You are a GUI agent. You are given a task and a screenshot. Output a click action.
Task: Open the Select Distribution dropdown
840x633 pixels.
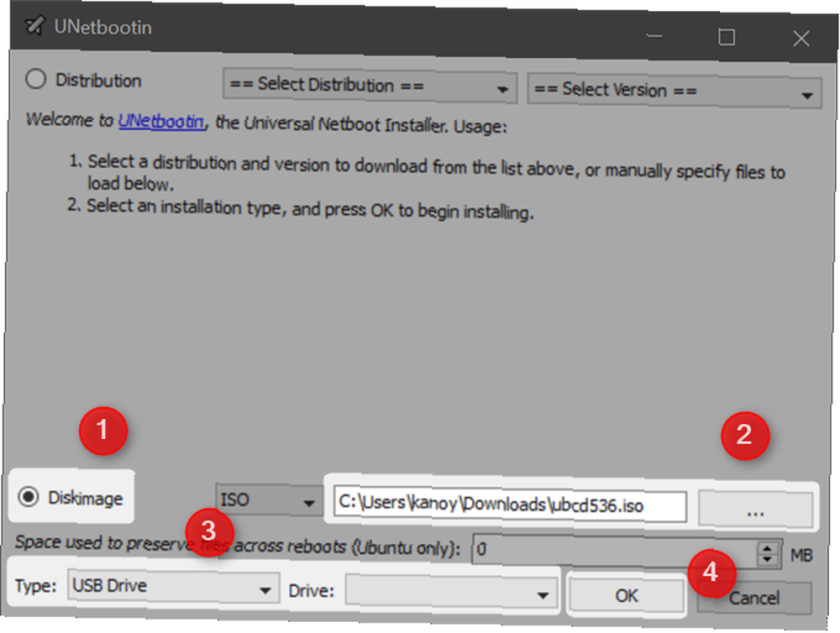point(370,86)
